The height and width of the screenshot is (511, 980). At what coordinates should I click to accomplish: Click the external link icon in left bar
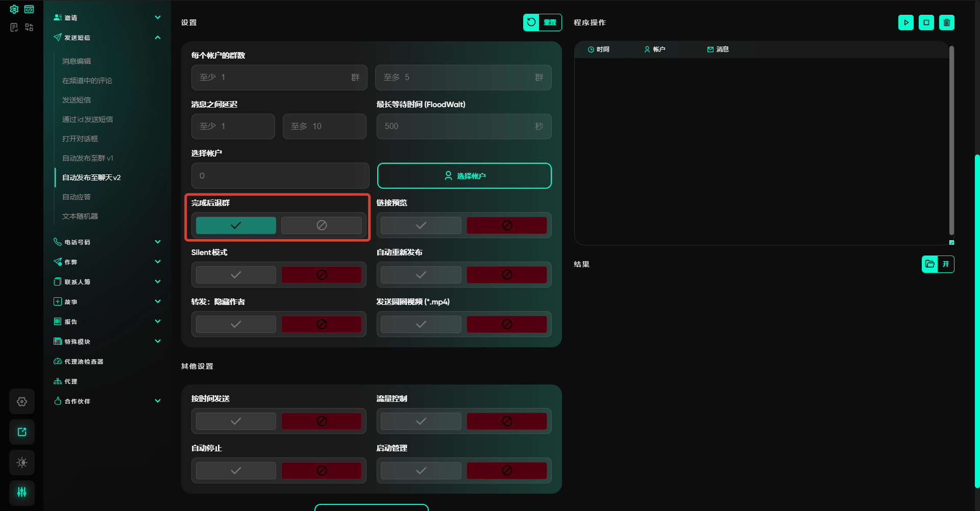[22, 432]
